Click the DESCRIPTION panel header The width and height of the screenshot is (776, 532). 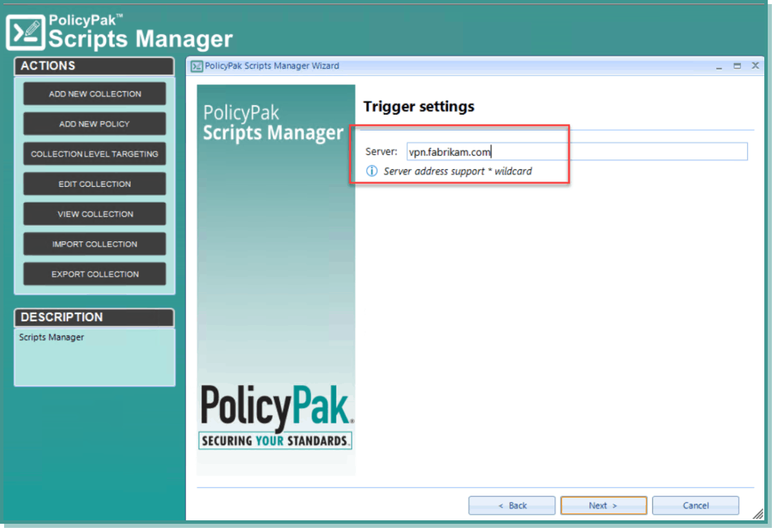point(94,318)
